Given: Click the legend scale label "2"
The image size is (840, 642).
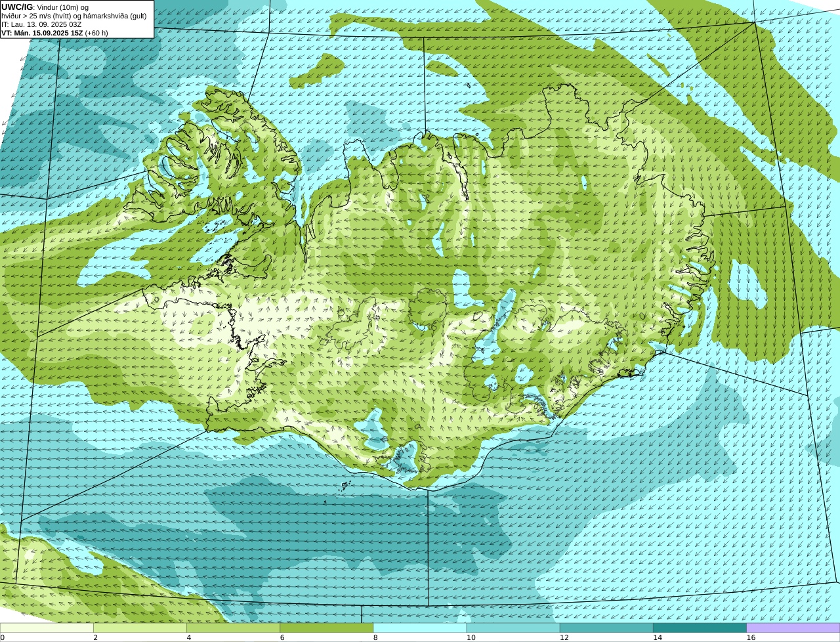Looking at the screenshot, I should pos(95,637).
